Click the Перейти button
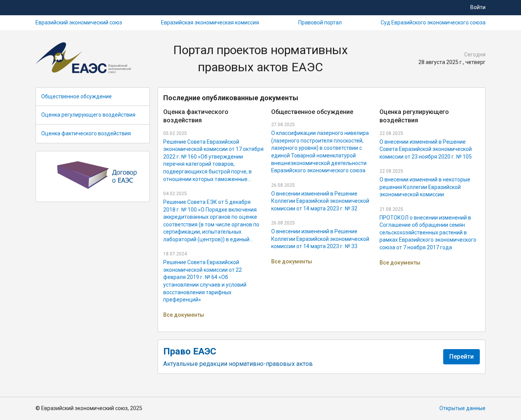The image size is (521, 420). pyautogui.click(x=462, y=357)
